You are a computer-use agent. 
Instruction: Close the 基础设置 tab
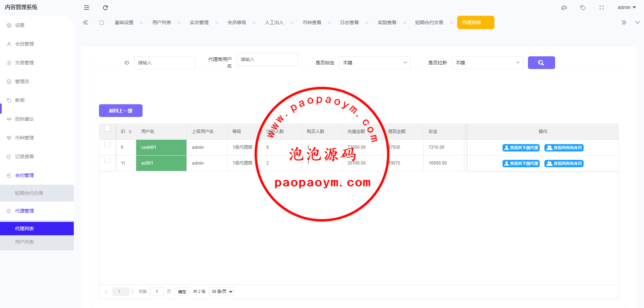142,23
